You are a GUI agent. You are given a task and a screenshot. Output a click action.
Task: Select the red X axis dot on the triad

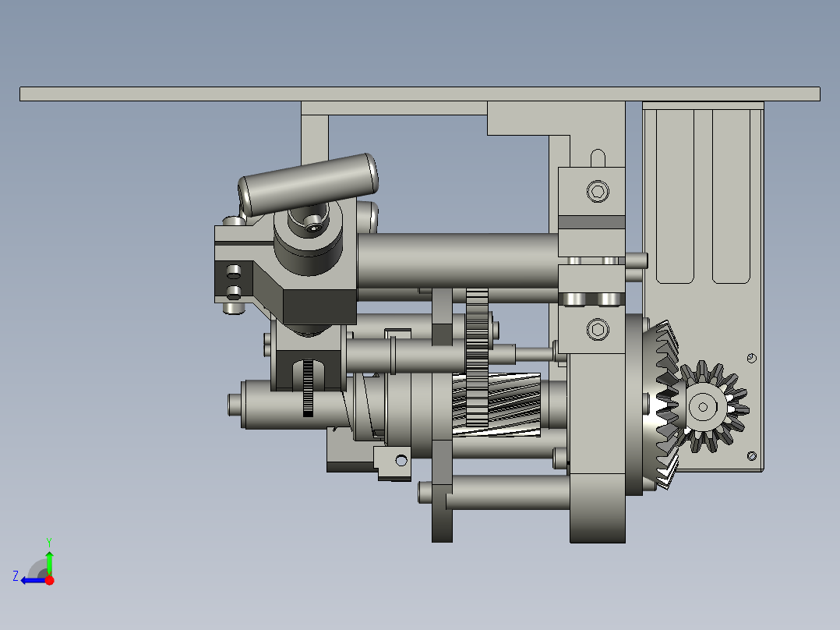50,580
